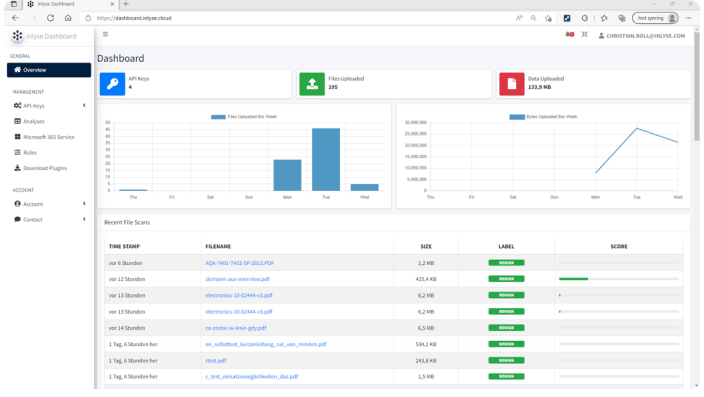Open the user account menu in header

tap(642, 35)
